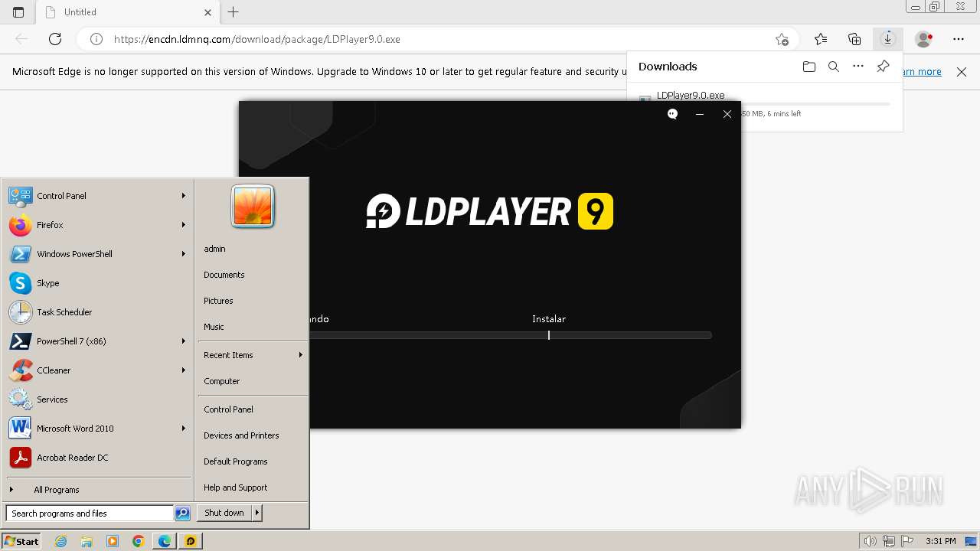The image size is (980, 551).
Task: Click the Windows Start button
Action: pos(21,541)
